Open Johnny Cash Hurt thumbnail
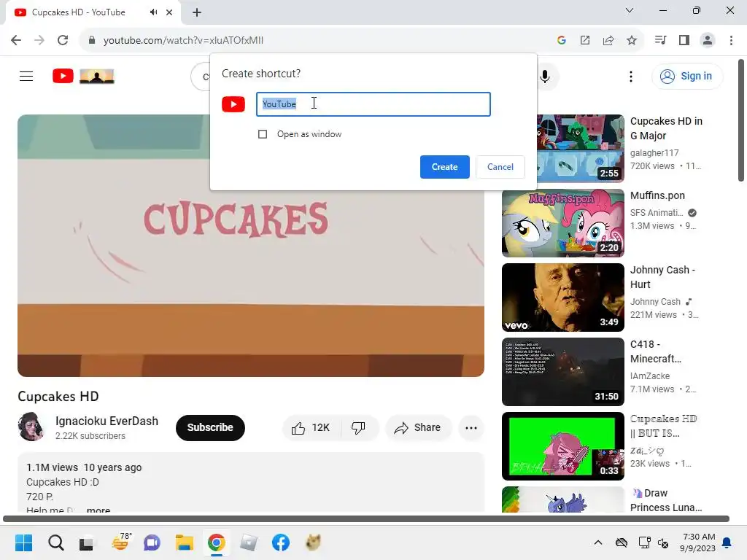The width and height of the screenshot is (747, 560). [562, 297]
